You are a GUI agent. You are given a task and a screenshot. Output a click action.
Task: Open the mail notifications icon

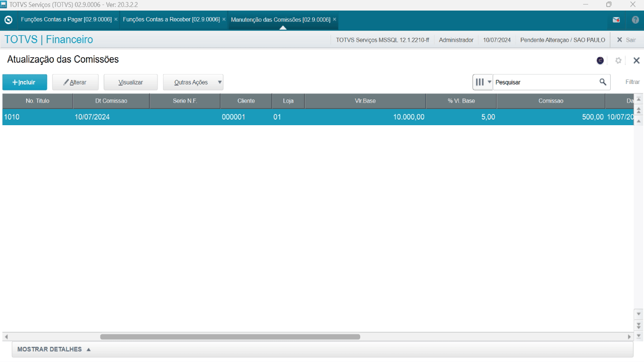(x=616, y=20)
